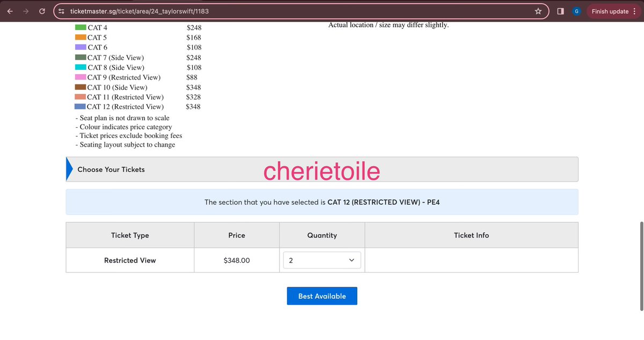Select the CAT 5 label text
This screenshot has height=340, width=644.
(x=98, y=38)
